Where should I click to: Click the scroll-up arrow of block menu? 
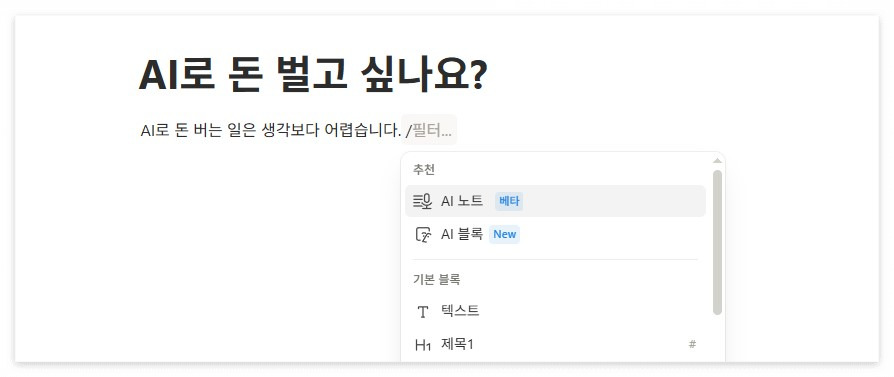pos(717,161)
